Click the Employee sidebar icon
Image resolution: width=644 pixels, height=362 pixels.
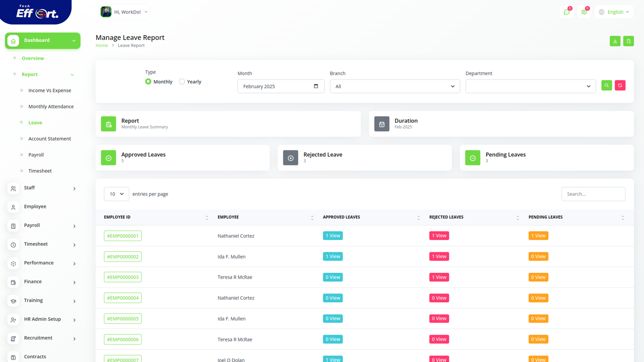(x=13, y=207)
